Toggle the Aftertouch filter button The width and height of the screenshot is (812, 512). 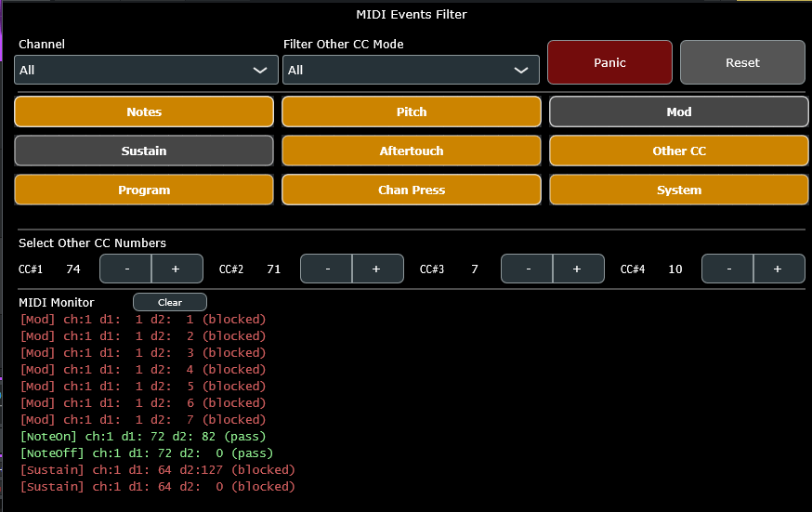point(412,151)
